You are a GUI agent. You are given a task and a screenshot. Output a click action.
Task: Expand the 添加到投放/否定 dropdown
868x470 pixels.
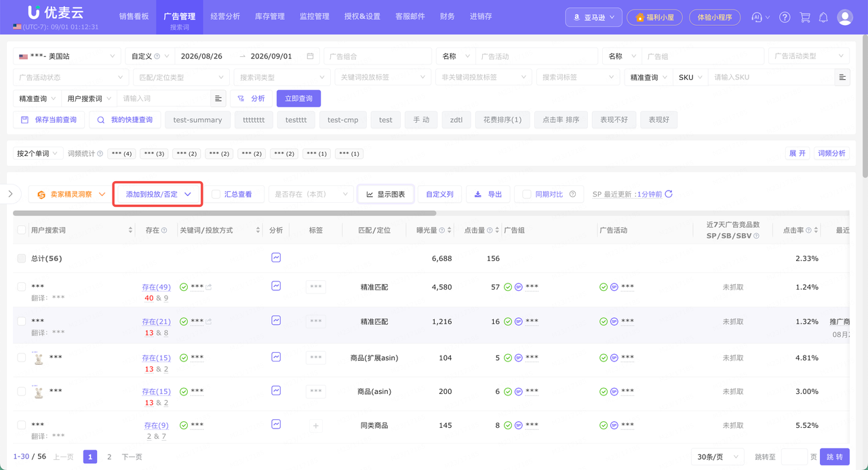(158, 194)
